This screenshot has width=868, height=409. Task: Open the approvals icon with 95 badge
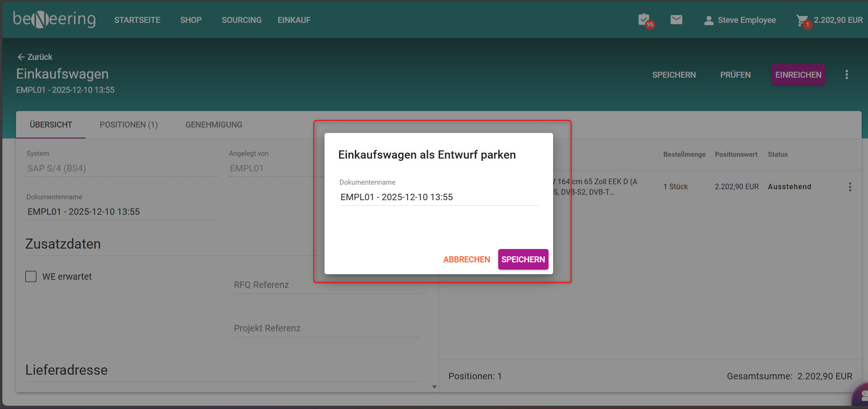pos(644,20)
